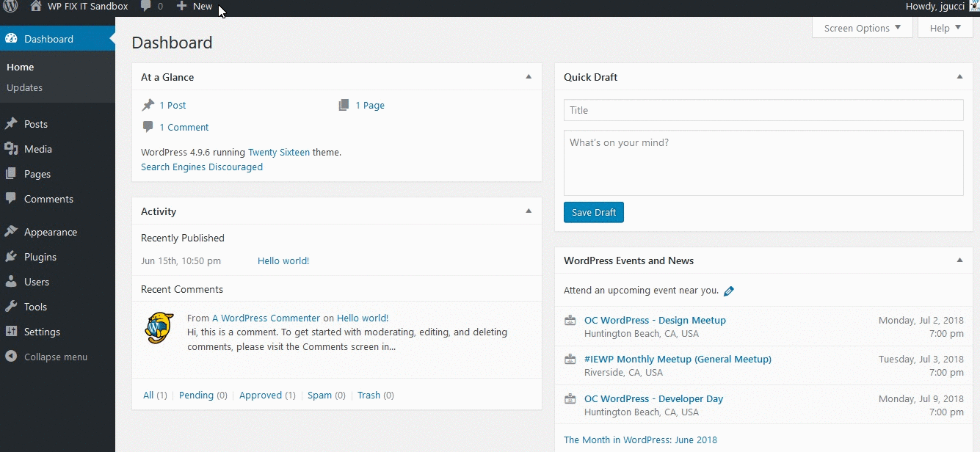The height and width of the screenshot is (452, 980).
Task: Click the Collapse menu arrow icon
Action: coord(11,357)
